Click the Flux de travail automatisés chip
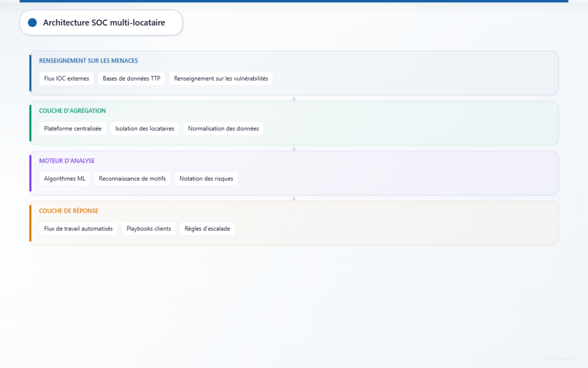Image resolution: width=588 pixels, height=368 pixels. click(x=79, y=229)
